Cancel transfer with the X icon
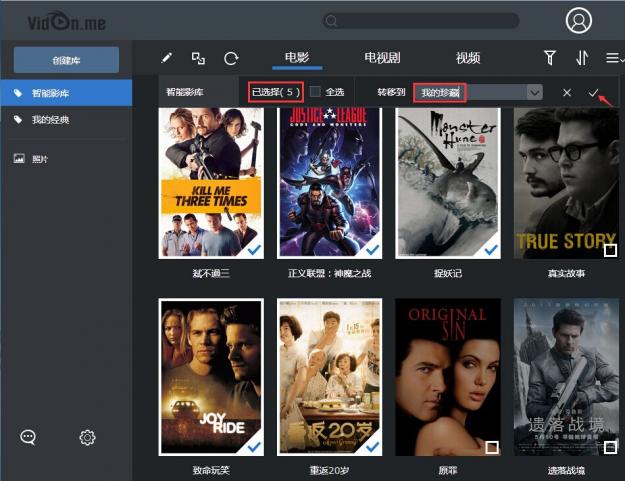The image size is (625, 481). tap(567, 93)
